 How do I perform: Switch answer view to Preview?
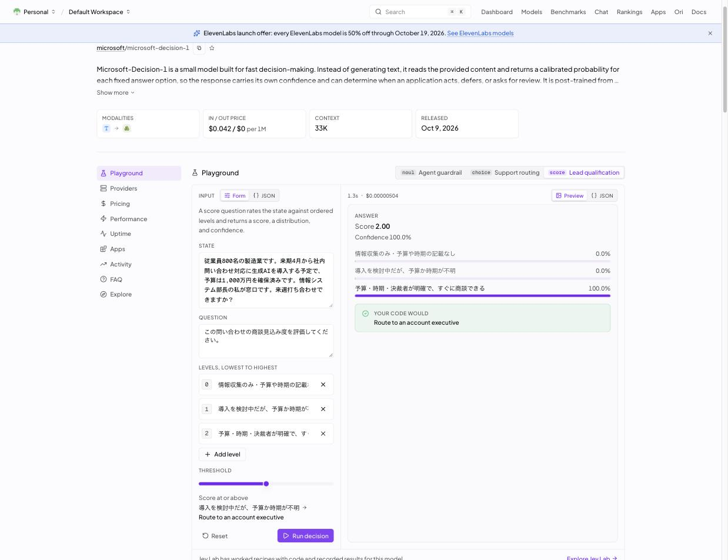pyautogui.click(x=570, y=196)
